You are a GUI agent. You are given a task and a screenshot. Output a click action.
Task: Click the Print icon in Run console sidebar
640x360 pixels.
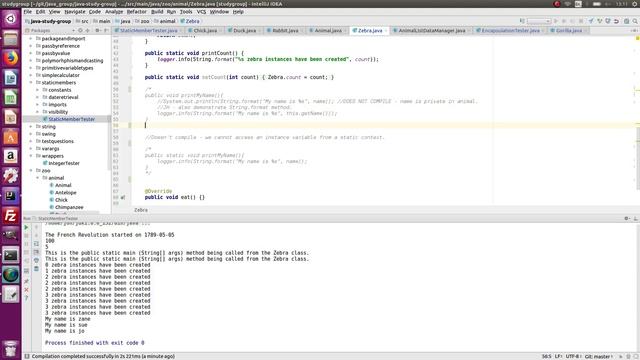point(36,260)
